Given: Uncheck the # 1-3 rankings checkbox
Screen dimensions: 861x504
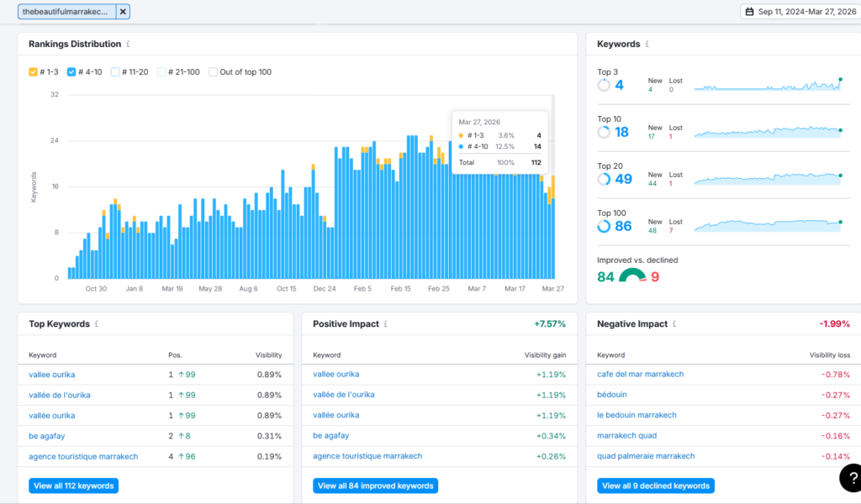Looking at the screenshot, I should [x=33, y=72].
